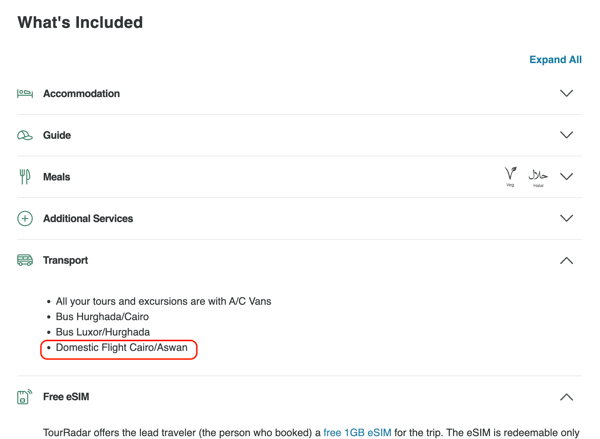Click the Transport bus icon
This screenshot has height=439, width=600.
click(x=25, y=260)
